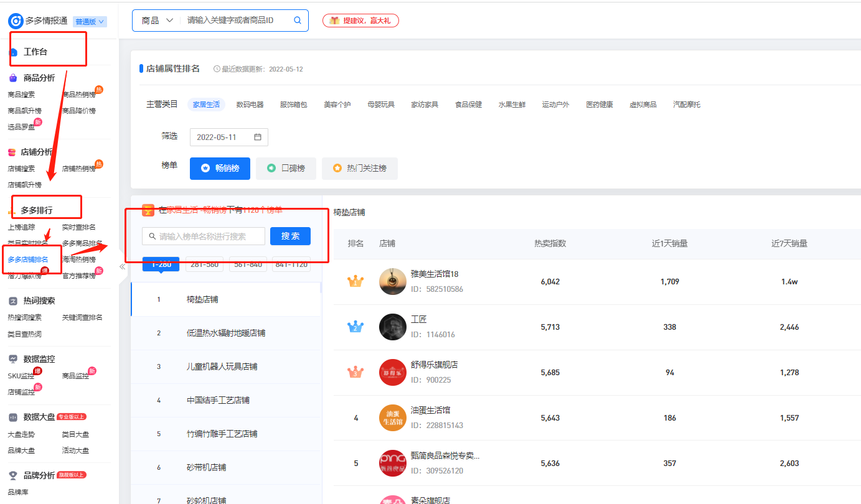Click the 舒得乐旗舰店 shop logo

[392, 372]
